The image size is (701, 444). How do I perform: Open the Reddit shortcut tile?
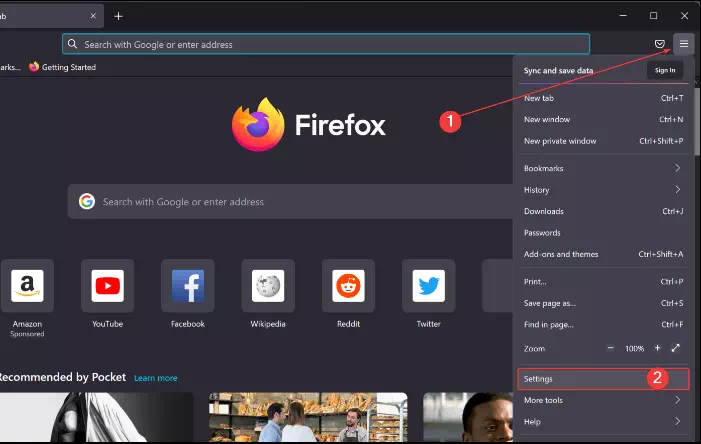tap(348, 286)
